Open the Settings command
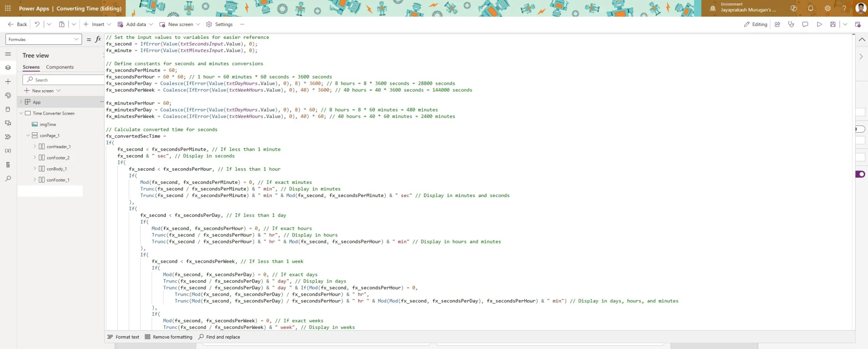Image resolution: width=868 pixels, height=349 pixels. 219,24
